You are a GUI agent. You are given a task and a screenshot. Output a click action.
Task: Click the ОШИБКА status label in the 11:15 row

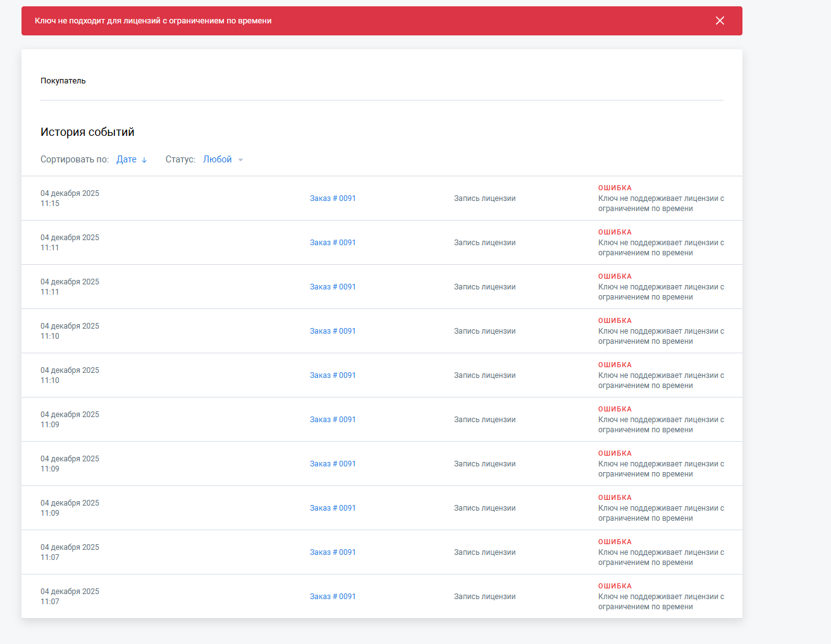615,188
